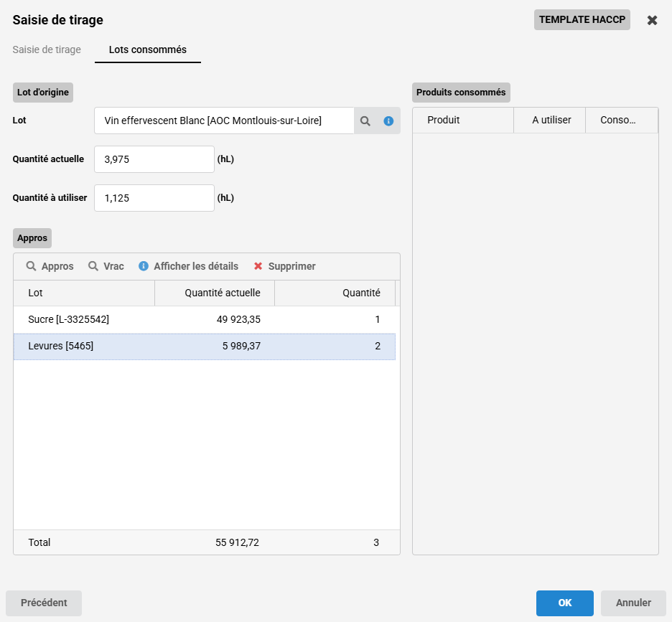This screenshot has width=672, height=622.
Task: Click the Quantité à utiliser input field
Action: click(154, 198)
